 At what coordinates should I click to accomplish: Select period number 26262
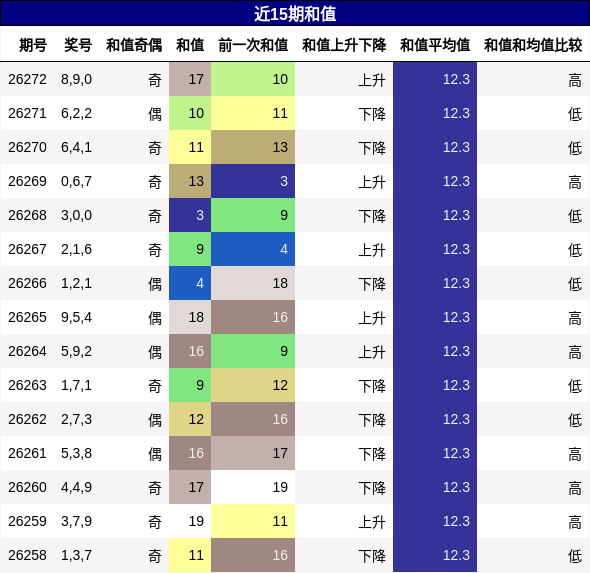27,419
